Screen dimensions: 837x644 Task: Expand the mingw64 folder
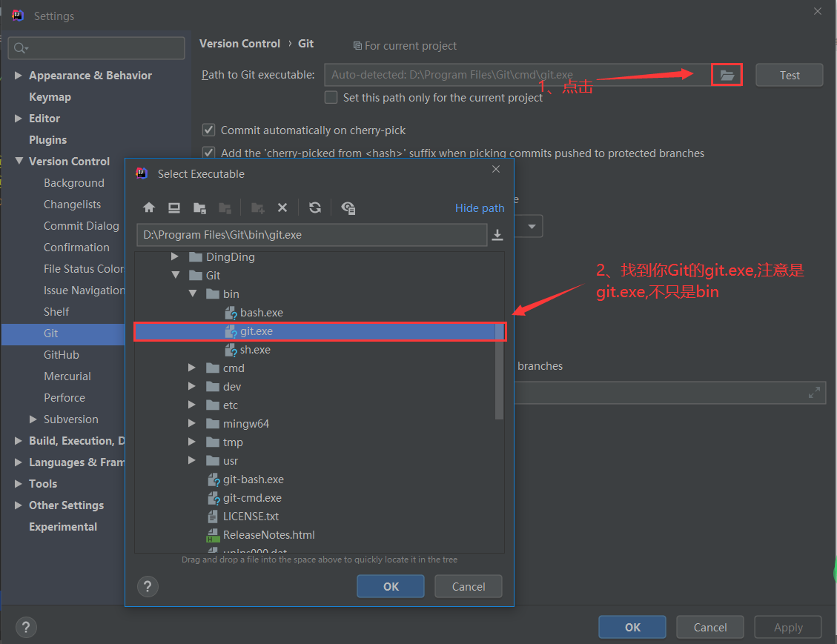tap(191, 423)
